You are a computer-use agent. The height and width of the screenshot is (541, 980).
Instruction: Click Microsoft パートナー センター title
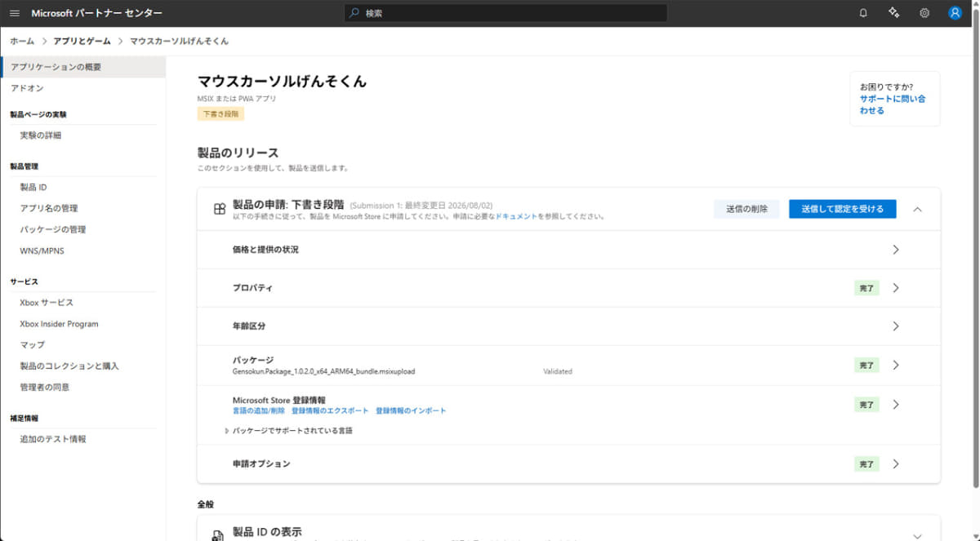coord(96,13)
